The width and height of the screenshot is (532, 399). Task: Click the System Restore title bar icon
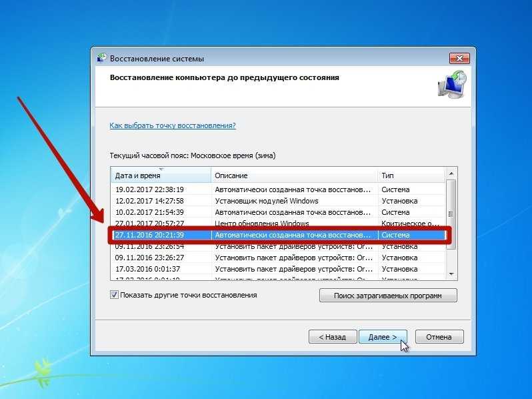(102, 58)
